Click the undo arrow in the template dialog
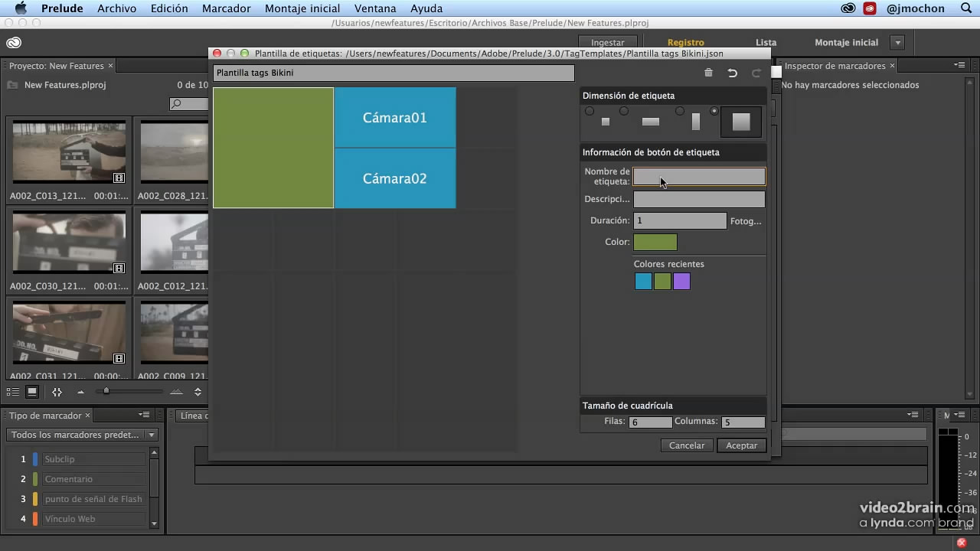Image resolution: width=980 pixels, height=551 pixels. pos(733,73)
